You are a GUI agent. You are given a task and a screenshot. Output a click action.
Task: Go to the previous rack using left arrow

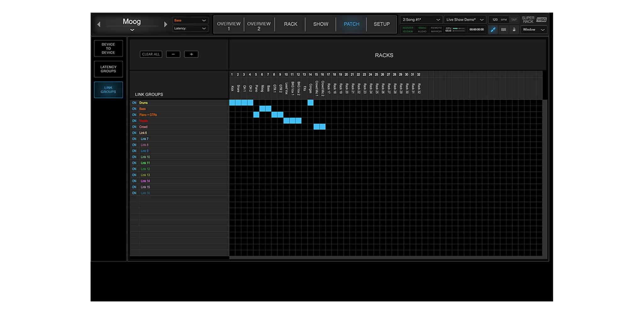[99, 24]
